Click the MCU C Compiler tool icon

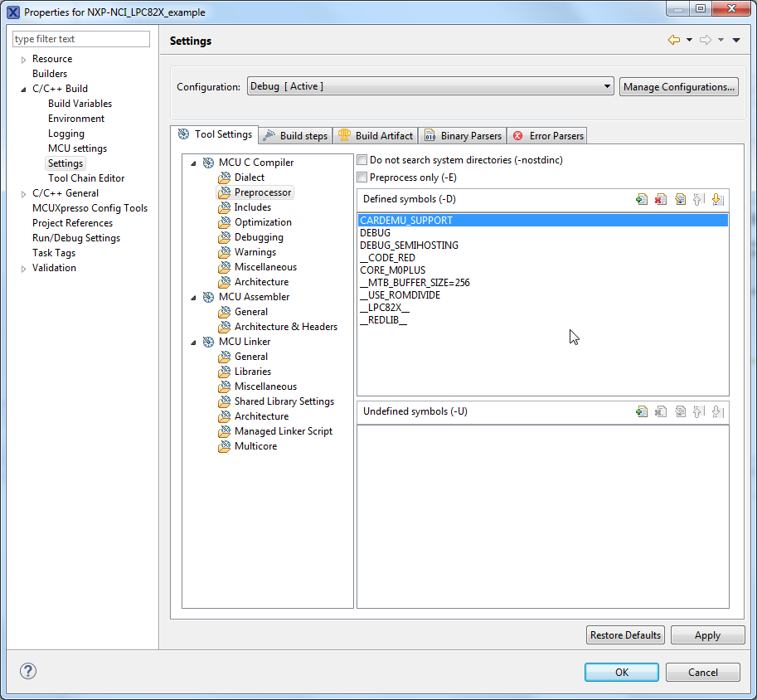[209, 163]
